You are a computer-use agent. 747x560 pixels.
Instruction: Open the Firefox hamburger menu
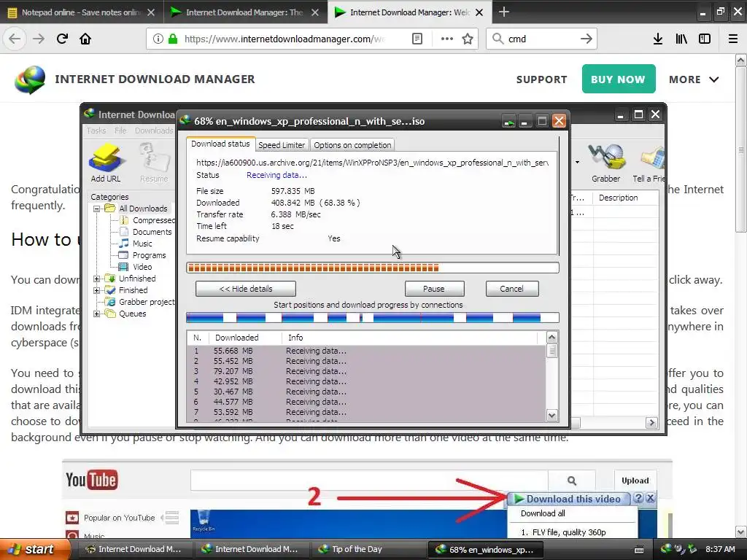[733, 39]
